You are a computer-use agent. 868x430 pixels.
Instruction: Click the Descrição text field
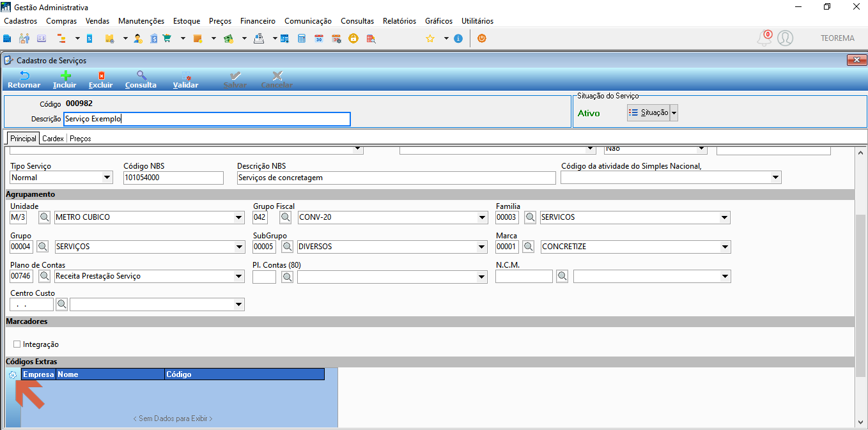pos(207,119)
